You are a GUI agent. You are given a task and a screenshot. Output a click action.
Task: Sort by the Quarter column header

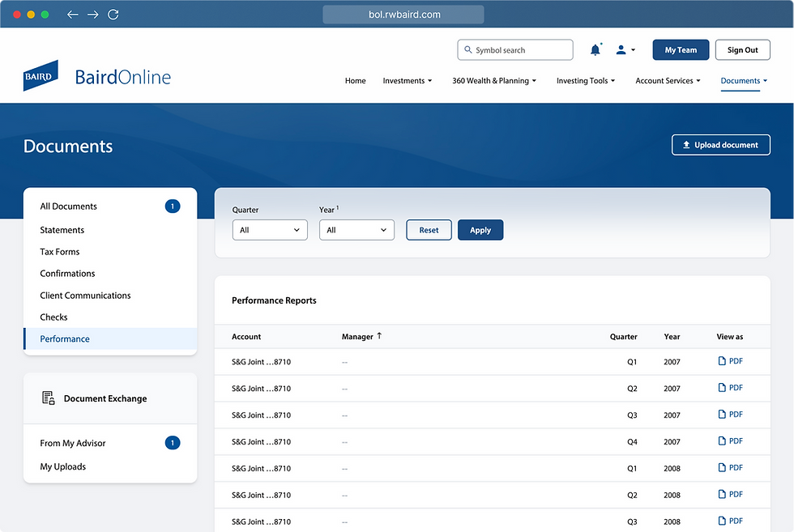click(x=623, y=337)
